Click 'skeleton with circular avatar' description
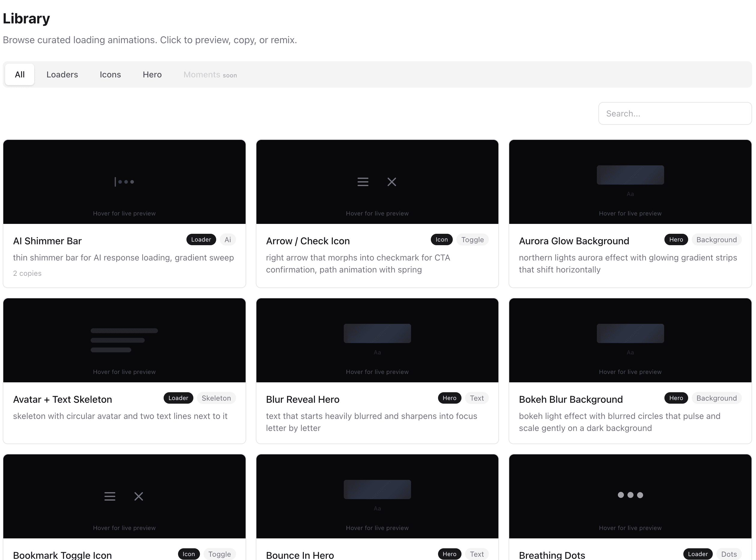 pyautogui.click(x=120, y=416)
